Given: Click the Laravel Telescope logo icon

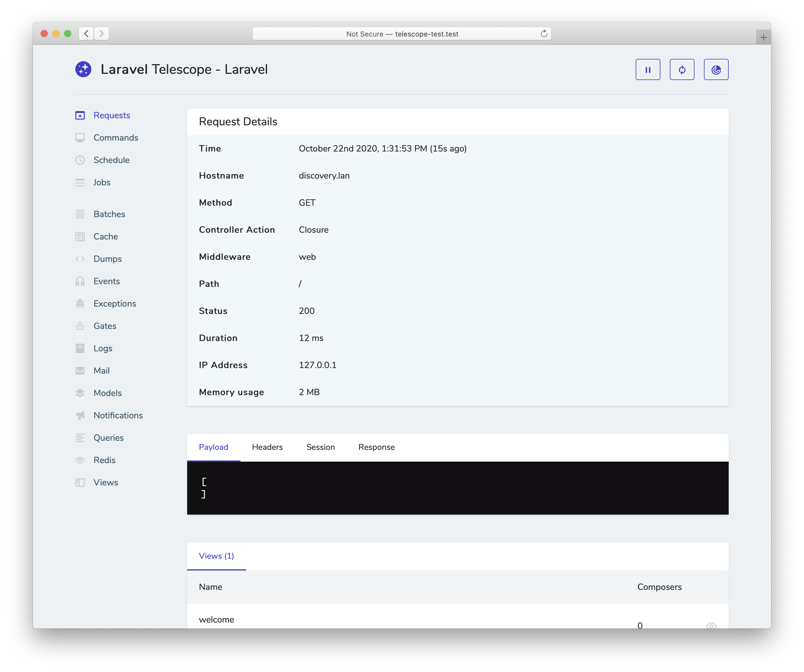Looking at the screenshot, I should [x=84, y=70].
